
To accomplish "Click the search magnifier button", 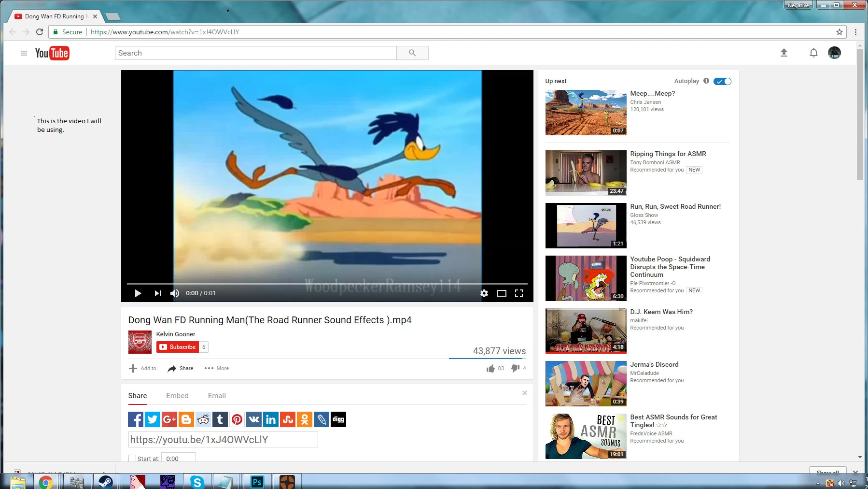I will [412, 53].
